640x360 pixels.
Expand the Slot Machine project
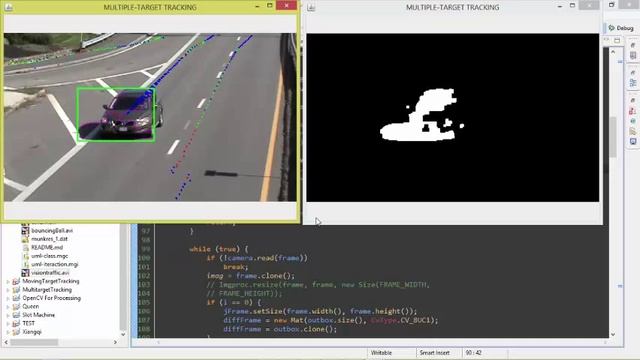click(x=8, y=315)
